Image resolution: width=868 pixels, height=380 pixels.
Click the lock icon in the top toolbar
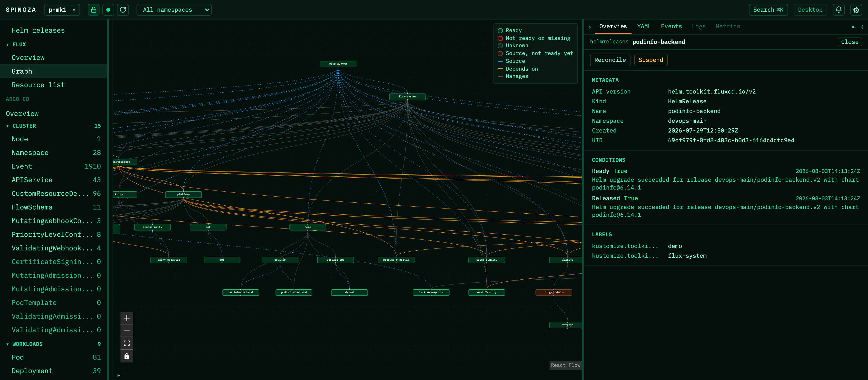pos(93,10)
